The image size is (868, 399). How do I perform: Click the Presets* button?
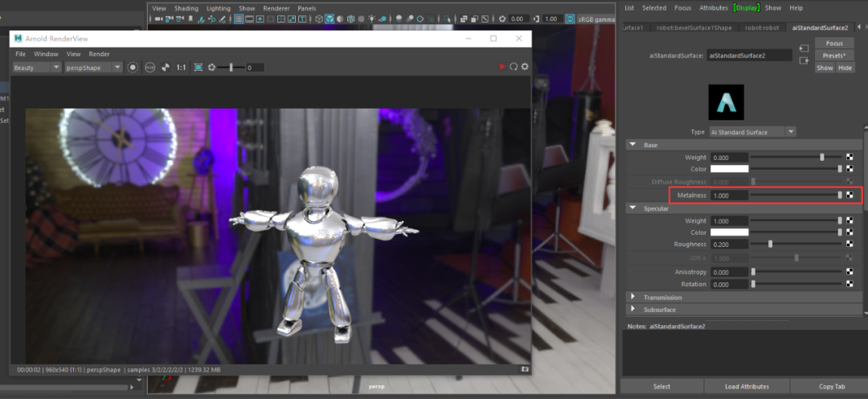[x=834, y=56]
